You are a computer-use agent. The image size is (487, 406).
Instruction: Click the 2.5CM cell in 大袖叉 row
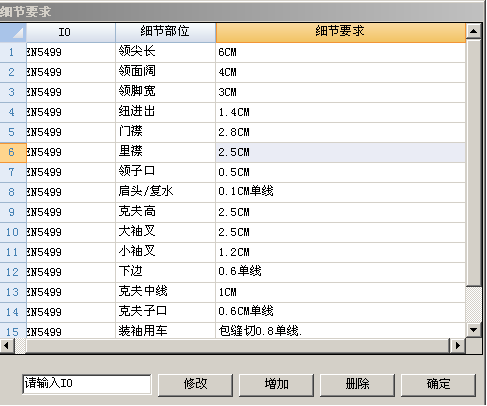(x=341, y=232)
